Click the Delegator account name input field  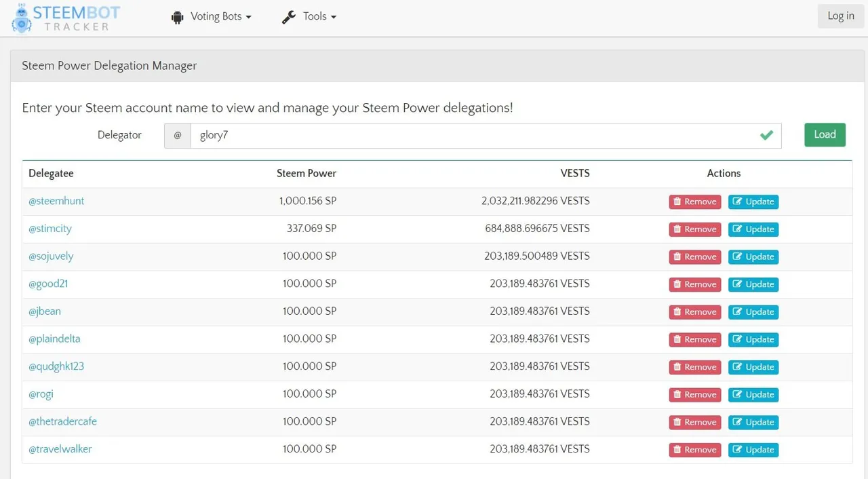point(486,136)
